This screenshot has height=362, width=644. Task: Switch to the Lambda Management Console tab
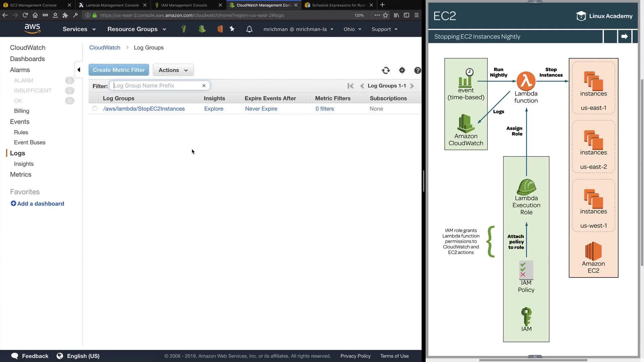click(112, 5)
